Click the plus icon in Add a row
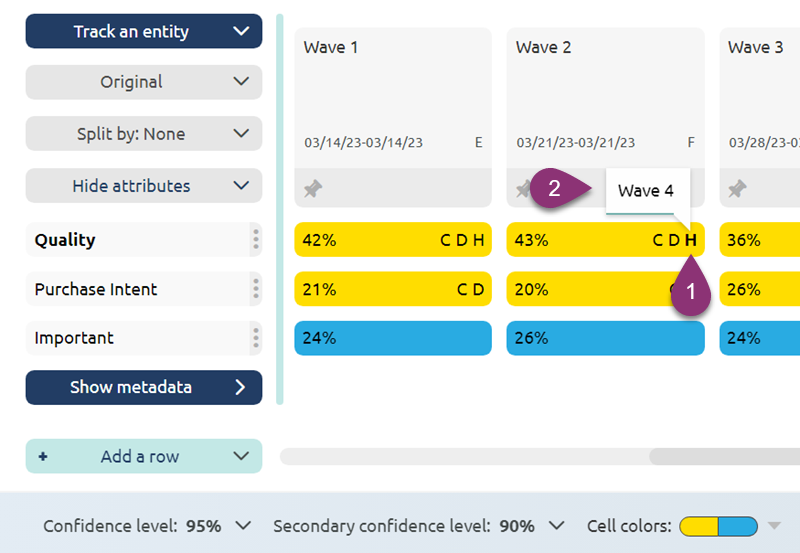 point(43,456)
